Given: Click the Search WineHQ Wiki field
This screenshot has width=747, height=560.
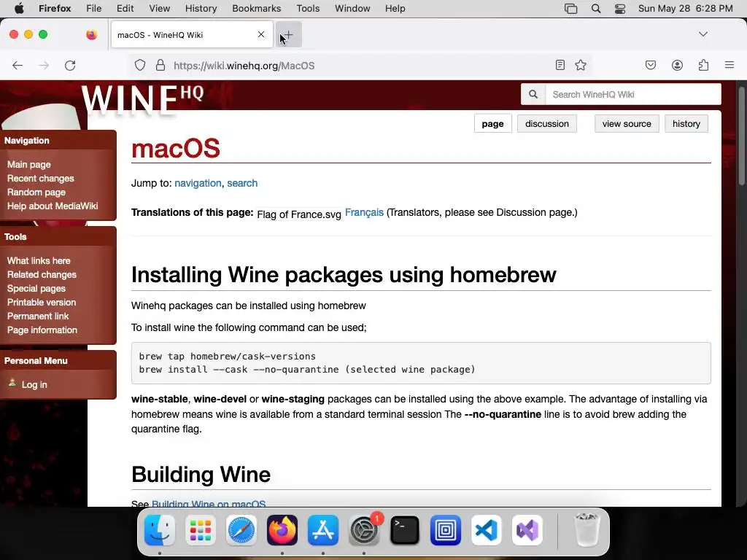Looking at the screenshot, I should [x=633, y=94].
